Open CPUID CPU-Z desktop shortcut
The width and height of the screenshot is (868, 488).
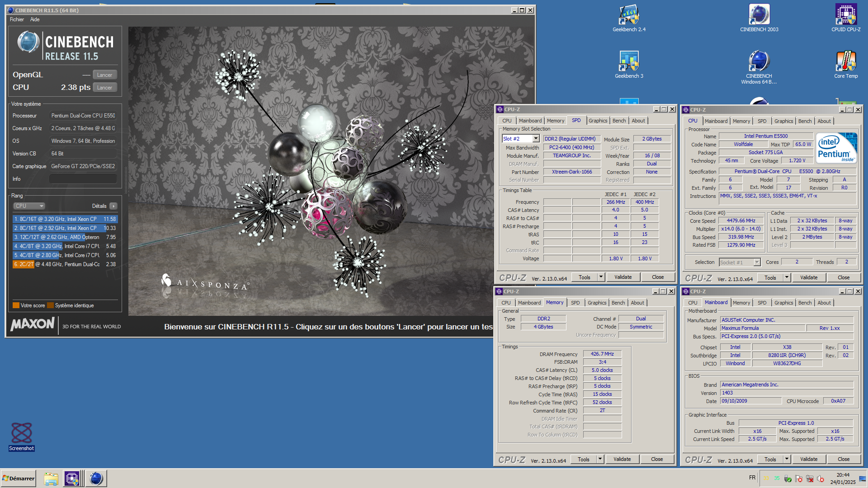pos(846,19)
